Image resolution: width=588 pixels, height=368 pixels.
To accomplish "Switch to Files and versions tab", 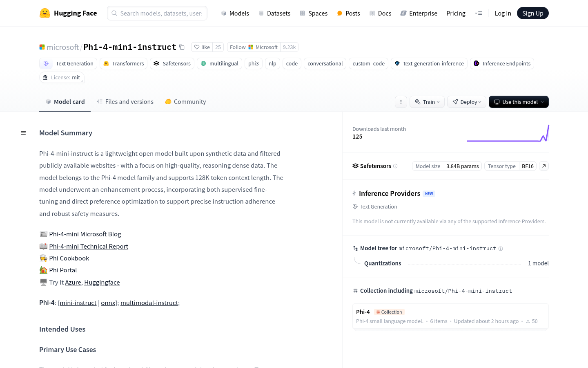I will pyautogui.click(x=125, y=102).
